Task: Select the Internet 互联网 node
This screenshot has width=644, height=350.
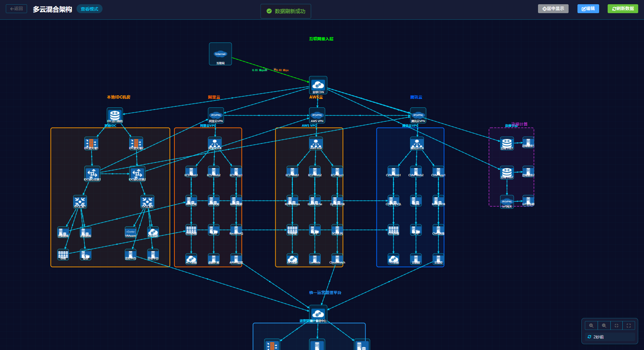Action: [220, 54]
